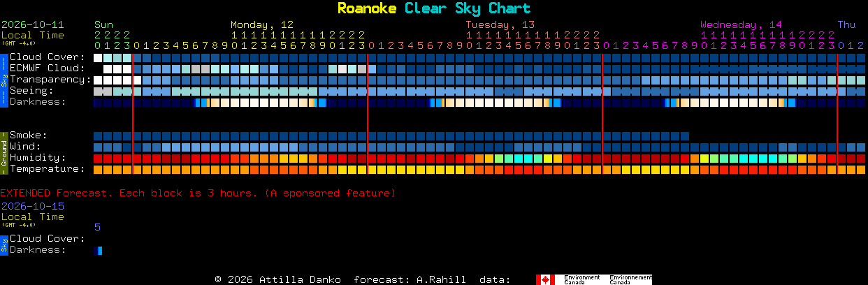Select the Wind row label
Viewport: 868px width, 285px height.
click(24, 147)
